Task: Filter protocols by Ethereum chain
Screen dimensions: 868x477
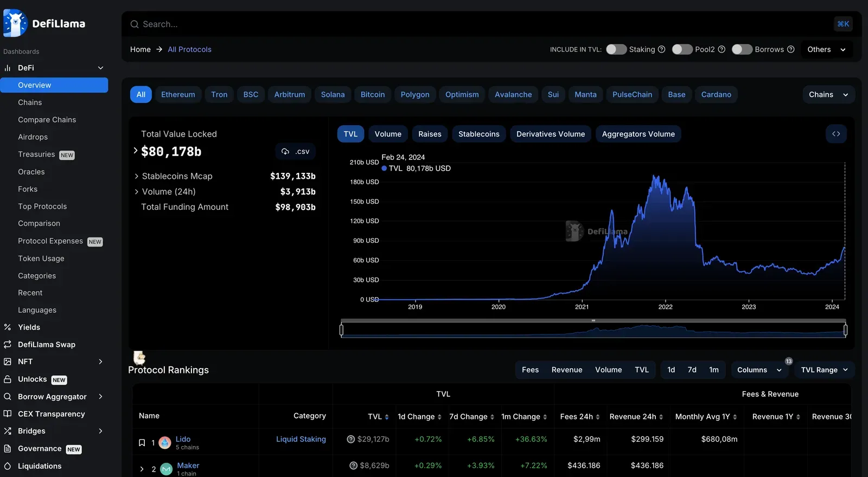Action: pyautogui.click(x=178, y=94)
